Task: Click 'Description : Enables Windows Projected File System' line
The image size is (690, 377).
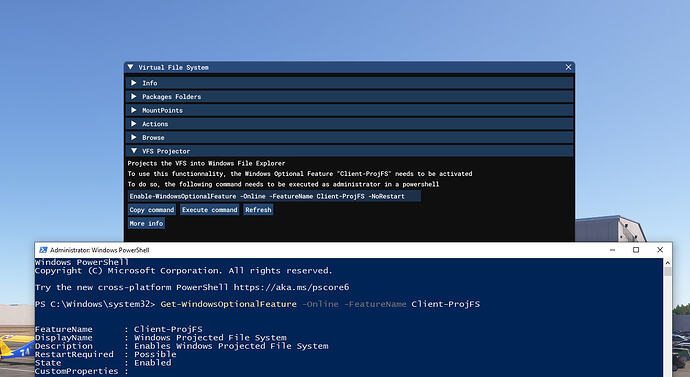Action: click(182, 346)
